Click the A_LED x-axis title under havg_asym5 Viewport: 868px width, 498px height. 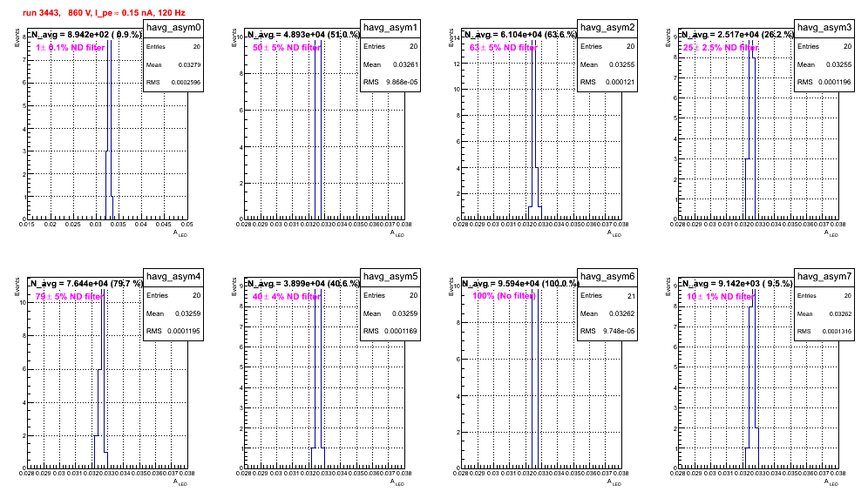tap(397, 482)
